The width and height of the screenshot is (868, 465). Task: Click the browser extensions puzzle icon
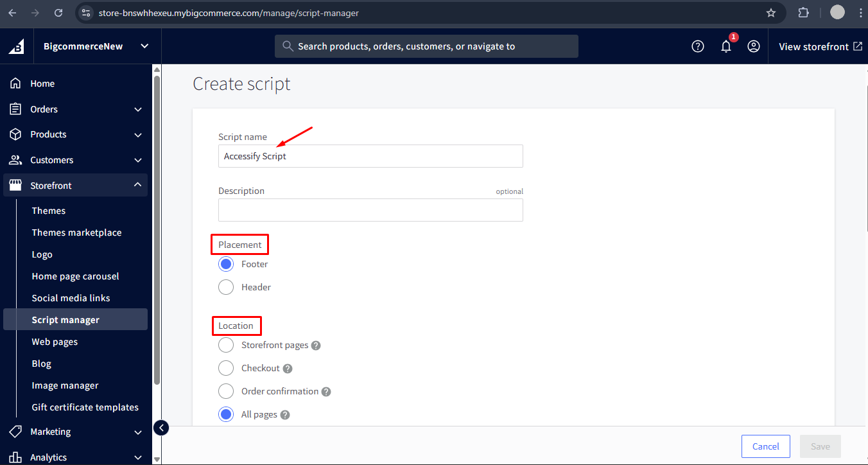point(803,12)
